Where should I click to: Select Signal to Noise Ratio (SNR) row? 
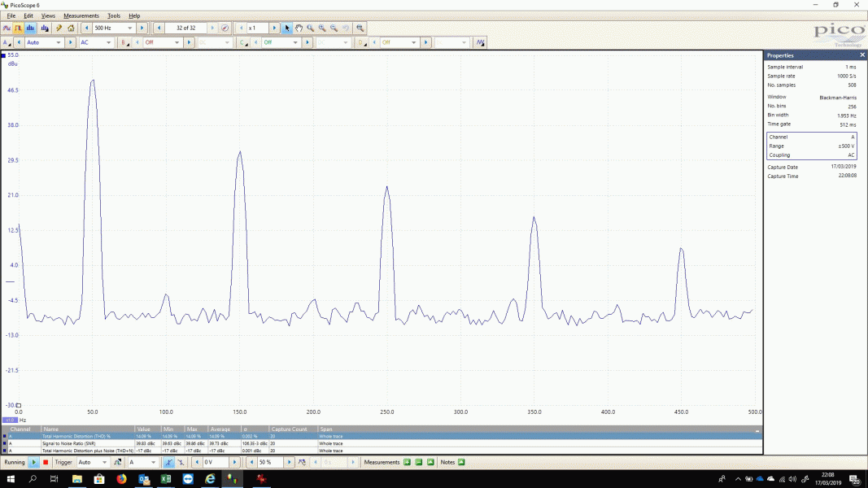[382, 443]
